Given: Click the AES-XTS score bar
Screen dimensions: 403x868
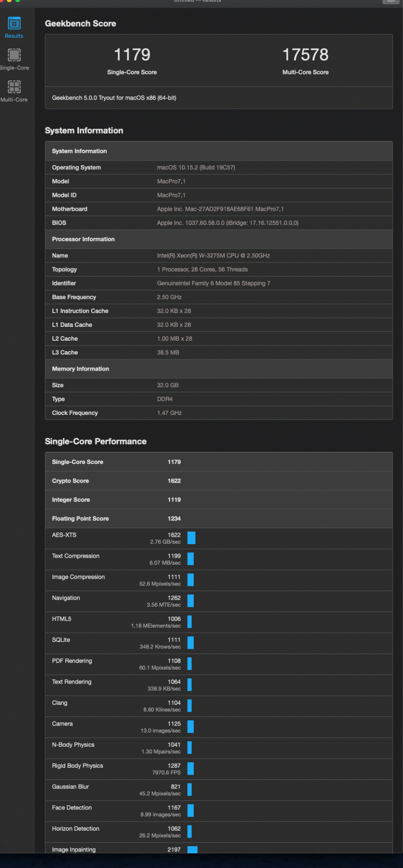Looking at the screenshot, I should point(192,538).
